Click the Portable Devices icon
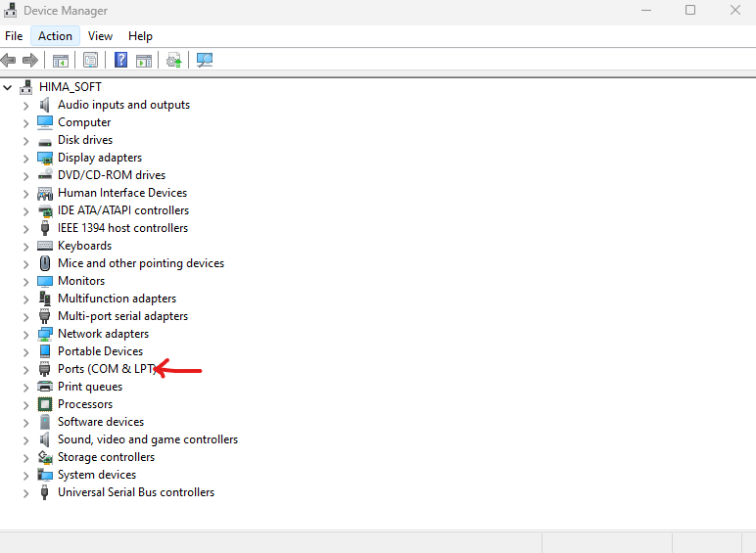The height and width of the screenshot is (553, 756). coord(45,351)
